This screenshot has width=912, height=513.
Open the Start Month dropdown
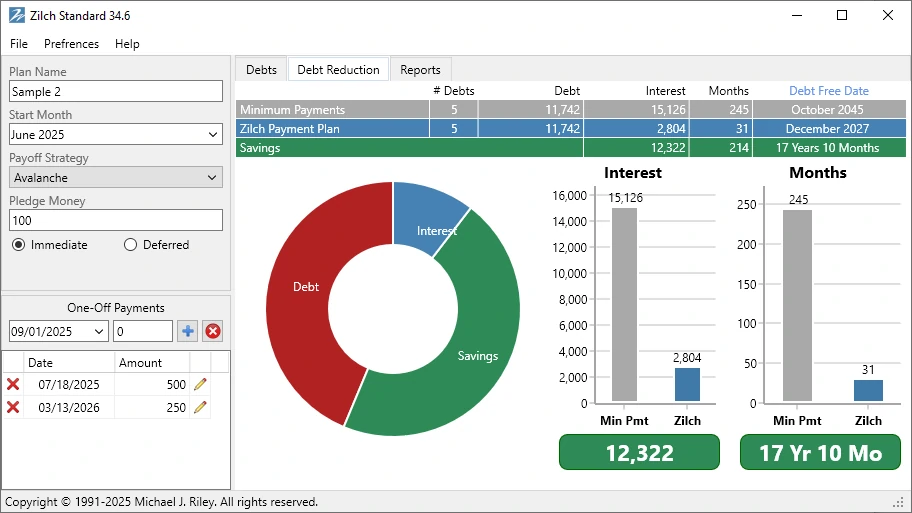click(213, 134)
